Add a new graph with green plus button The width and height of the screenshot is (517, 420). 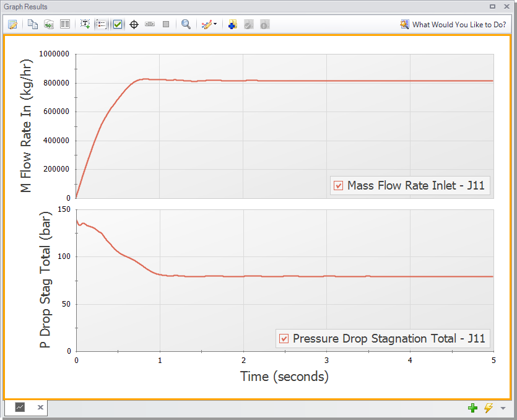click(473, 408)
